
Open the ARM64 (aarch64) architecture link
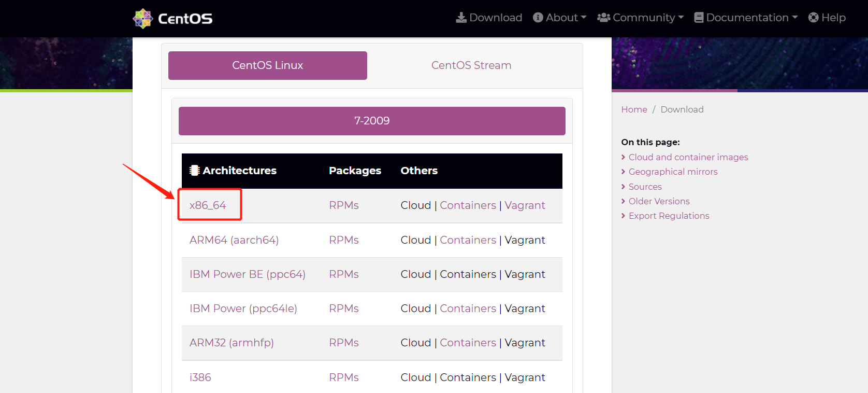pyautogui.click(x=234, y=240)
